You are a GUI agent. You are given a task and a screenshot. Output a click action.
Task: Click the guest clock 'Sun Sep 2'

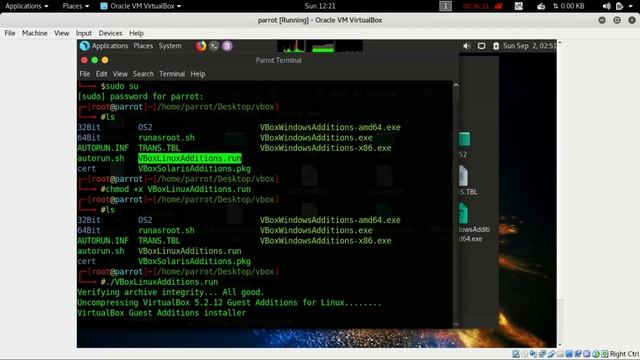pyautogui.click(x=529, y=46)
